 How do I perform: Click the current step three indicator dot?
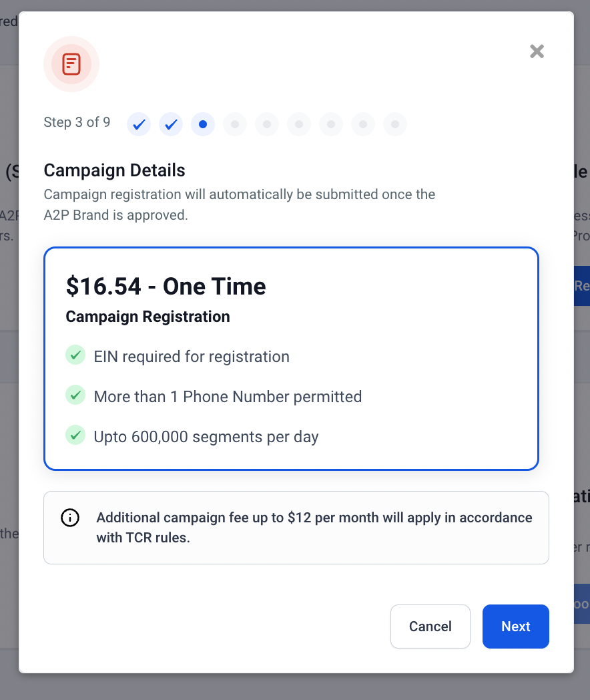click(203, 124)
